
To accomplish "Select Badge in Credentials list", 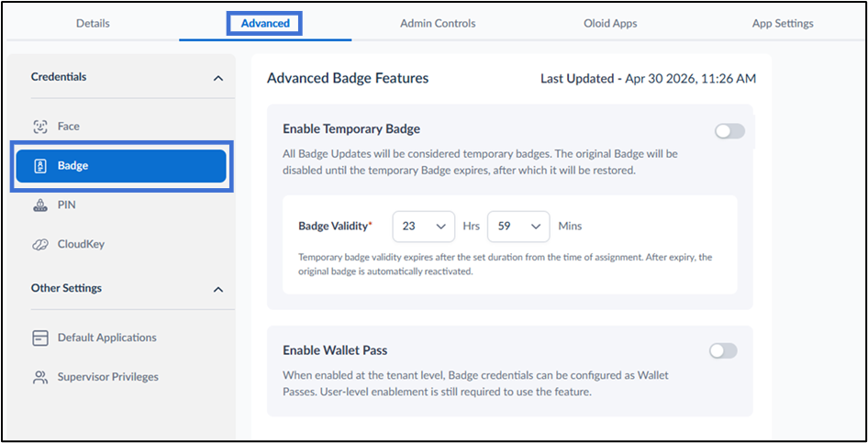I will click(x=121, y=166).
